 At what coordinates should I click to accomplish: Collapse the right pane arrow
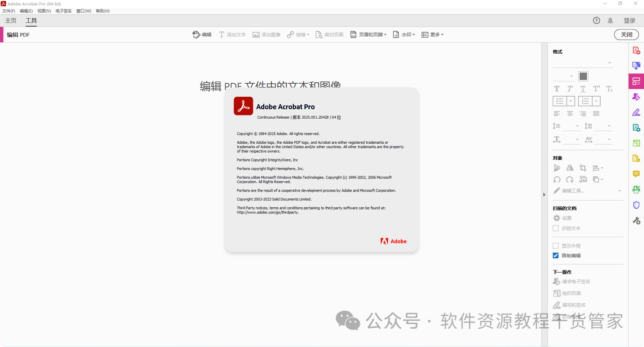pos(544,195)
